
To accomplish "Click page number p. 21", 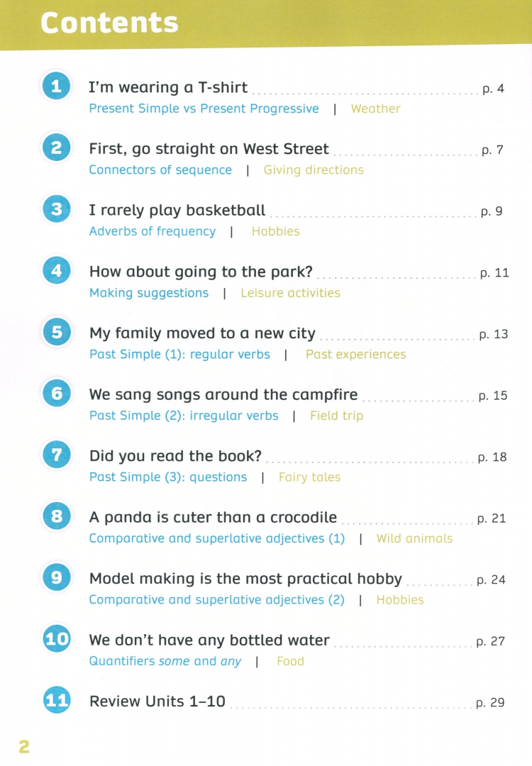I will (492, 518).
